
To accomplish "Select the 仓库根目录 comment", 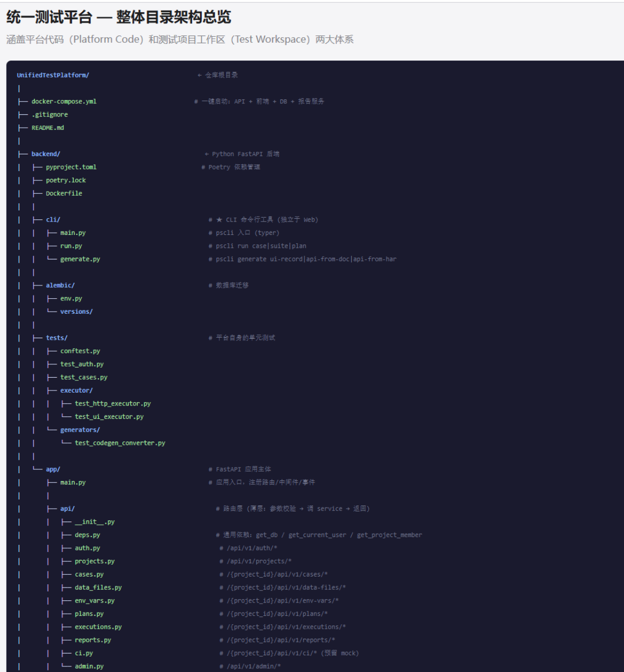I will 218,75.
